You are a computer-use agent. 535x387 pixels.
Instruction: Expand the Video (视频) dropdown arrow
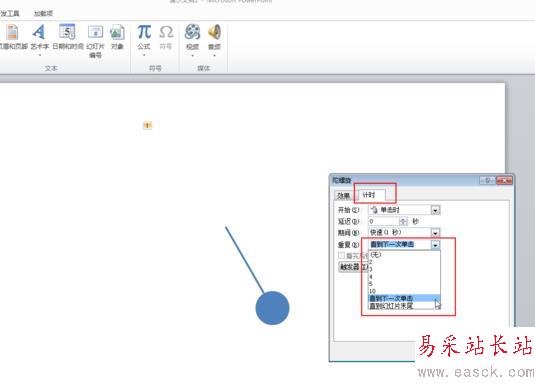pos(192,55)
